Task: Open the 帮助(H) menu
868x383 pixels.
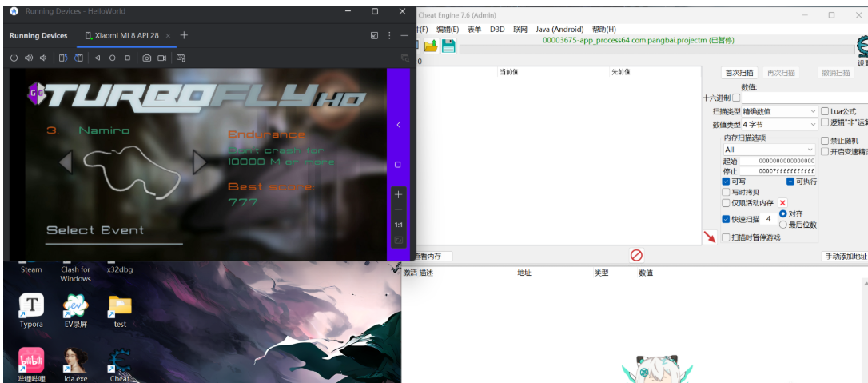Action: [604, 30]
